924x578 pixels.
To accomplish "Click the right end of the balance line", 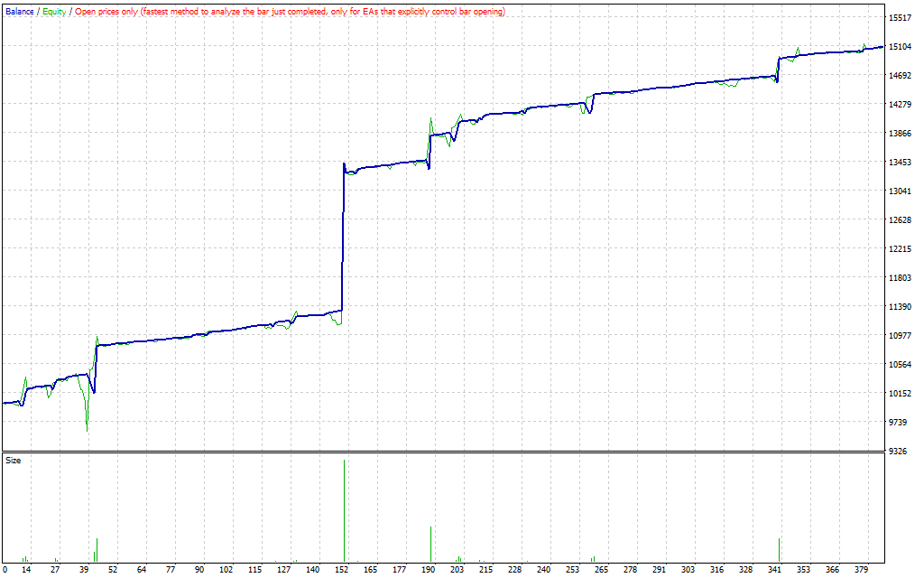I will (882, 47).
